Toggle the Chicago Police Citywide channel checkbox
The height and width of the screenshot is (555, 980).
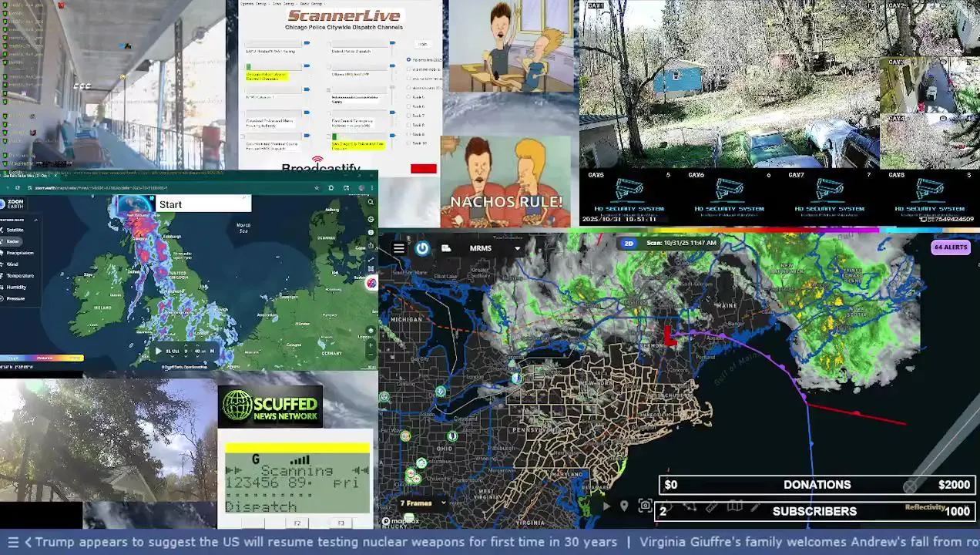[x=243, y=66]
